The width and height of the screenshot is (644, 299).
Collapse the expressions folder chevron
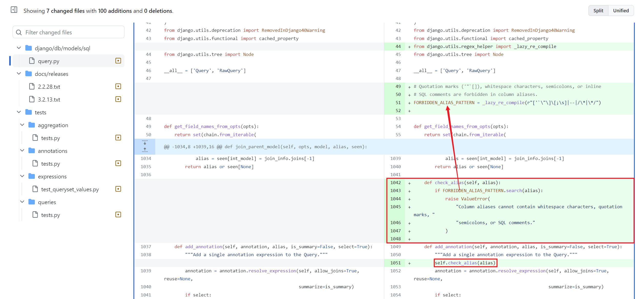(x=22, y=176)
